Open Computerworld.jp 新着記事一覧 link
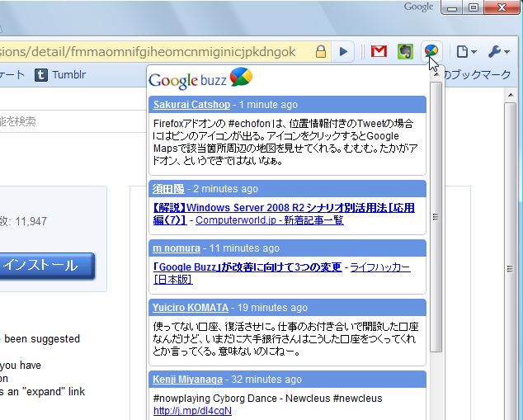 (270, 220)
